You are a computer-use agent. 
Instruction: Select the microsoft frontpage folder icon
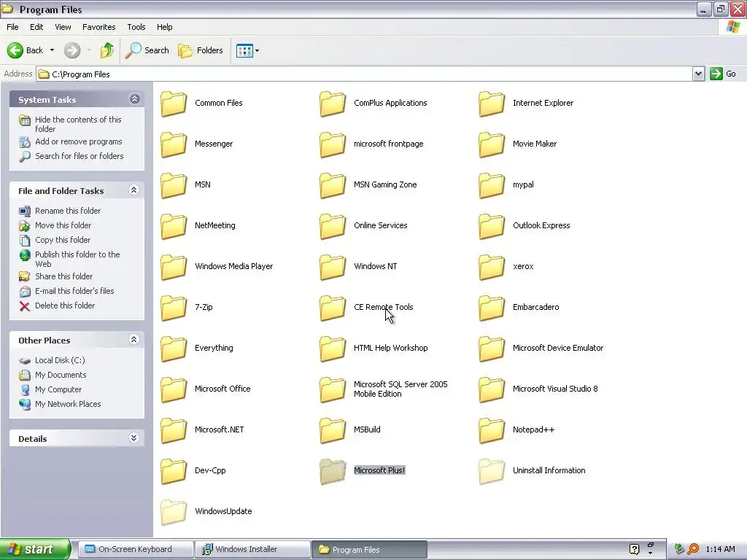tap(333, 144)
